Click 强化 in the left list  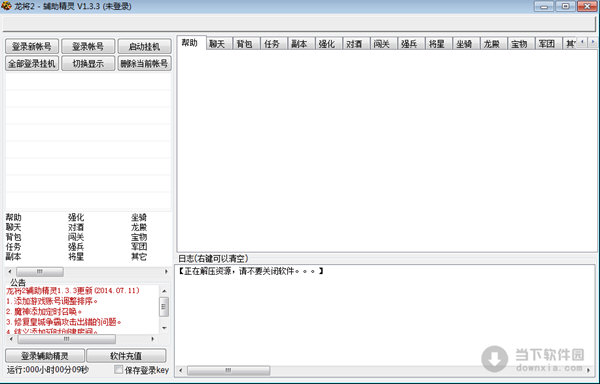pos(76,217)
